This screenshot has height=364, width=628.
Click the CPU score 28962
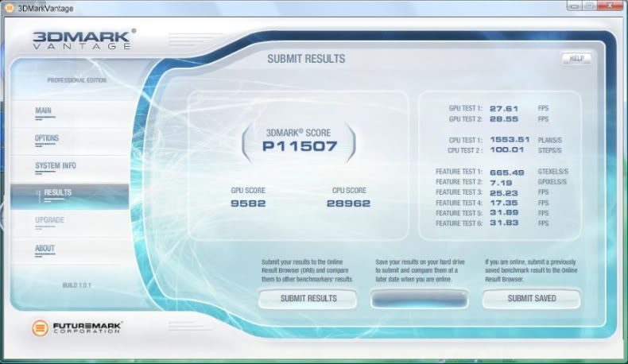click(x=348, y=203)
